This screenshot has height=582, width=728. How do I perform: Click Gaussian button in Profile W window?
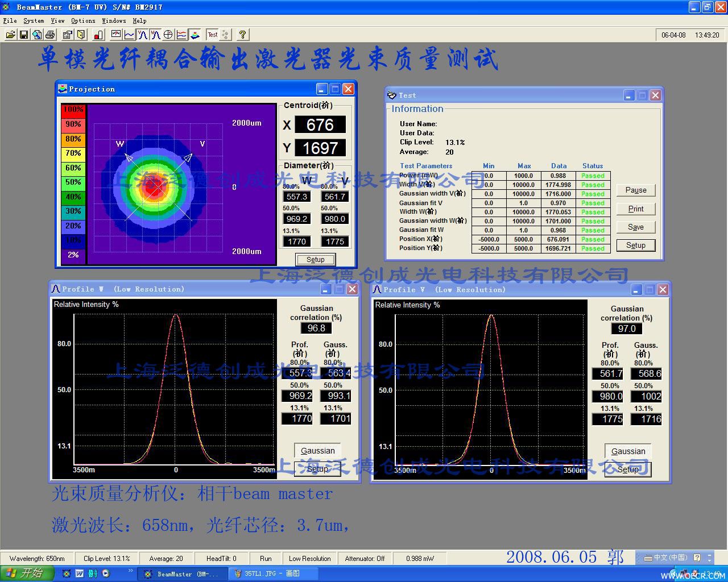coord(317,451)
